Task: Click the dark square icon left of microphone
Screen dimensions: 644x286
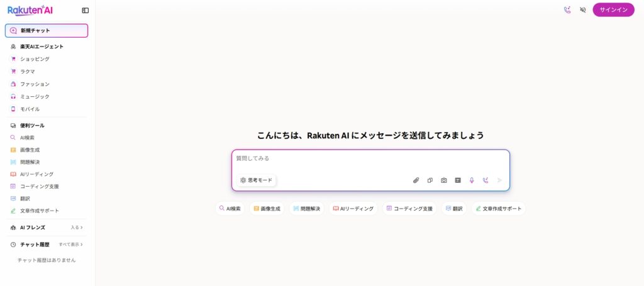Action: [458, 180]
